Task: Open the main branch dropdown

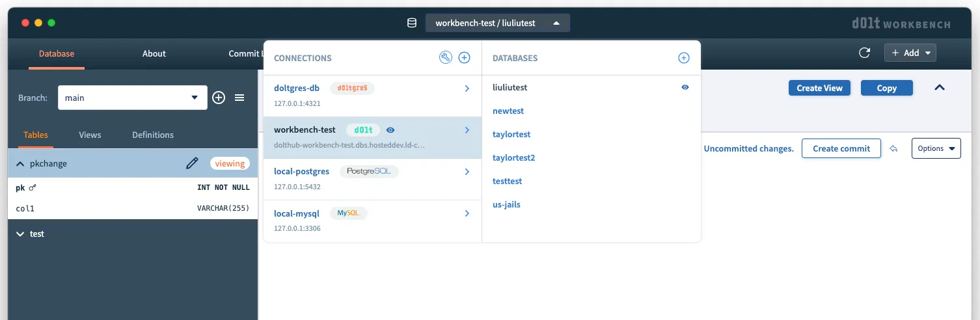Action: (132, 98)
